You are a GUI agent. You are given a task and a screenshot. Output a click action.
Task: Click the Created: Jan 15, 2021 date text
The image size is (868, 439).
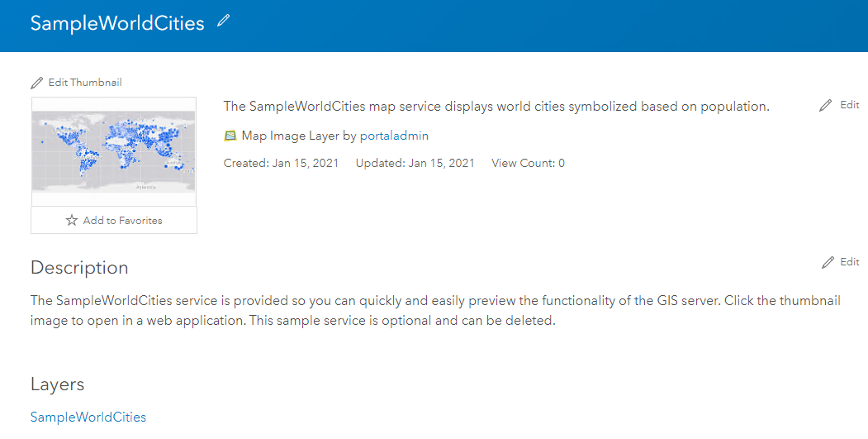point(281,164)
